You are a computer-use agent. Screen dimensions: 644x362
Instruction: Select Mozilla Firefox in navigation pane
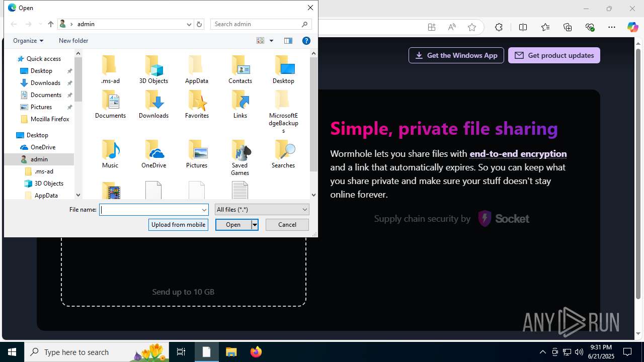(x=50, y=119)
